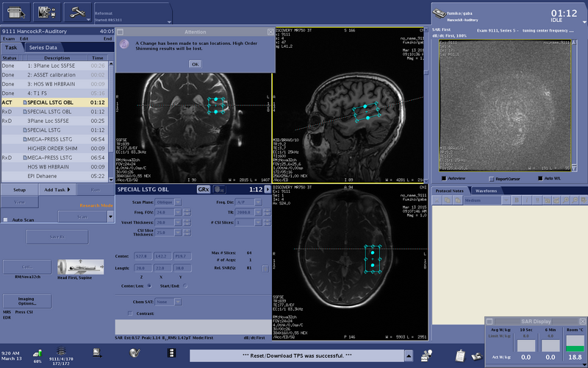This screenshot has height=368, width=588.
Task: Open the Voxel Thickness dropdown
Action: pos(178,223)
